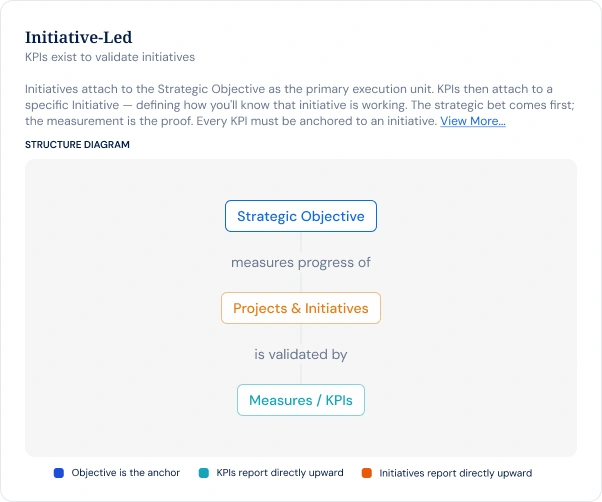Screen dimensions: 602x502
Task: Click the STRUCTURE DIAGRAM section label
Action: pyautogui.click(x=77, y=145)
